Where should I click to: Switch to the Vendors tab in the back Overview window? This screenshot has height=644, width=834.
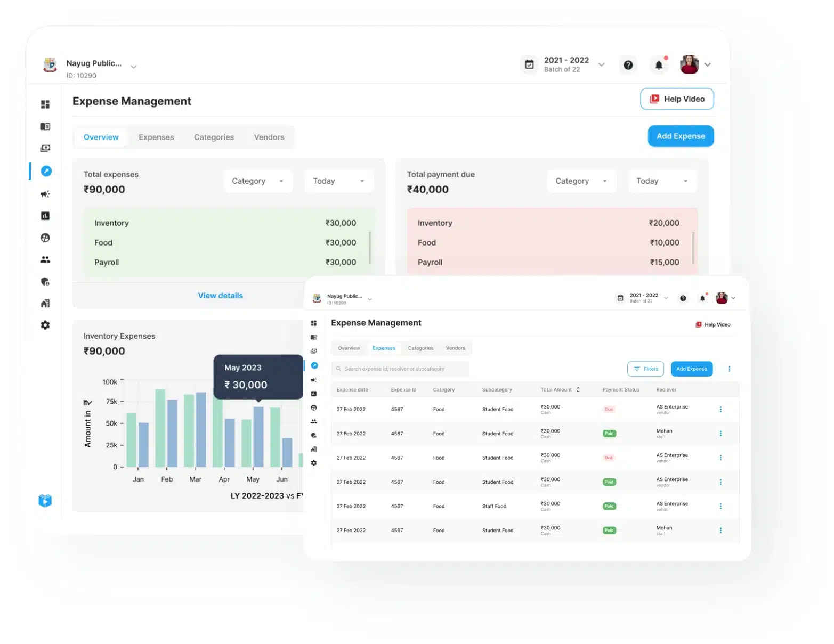[269, 137]
